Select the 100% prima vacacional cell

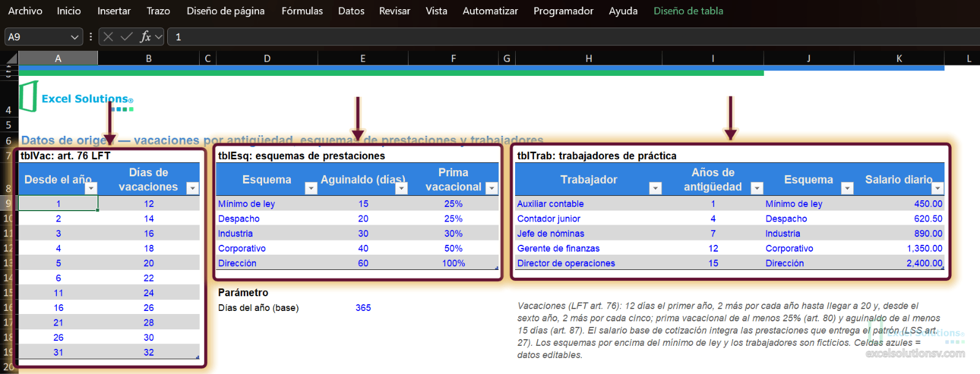(453, 263)
